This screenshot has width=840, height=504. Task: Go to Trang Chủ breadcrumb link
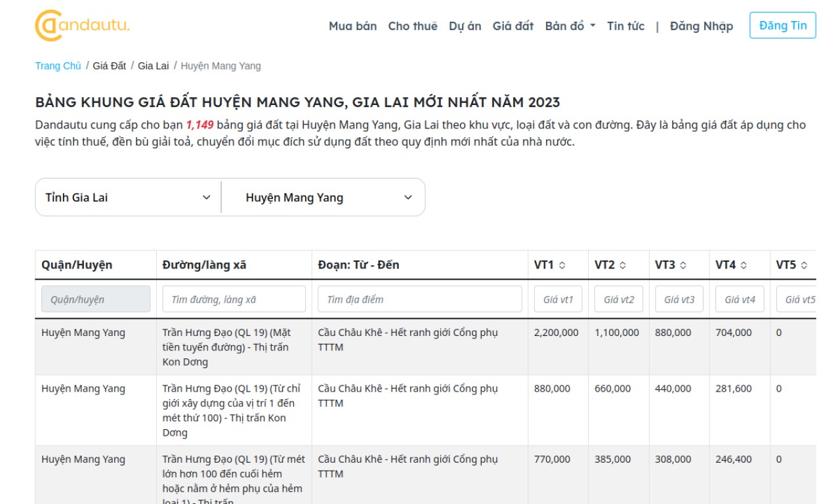click(x=58, y=66)
